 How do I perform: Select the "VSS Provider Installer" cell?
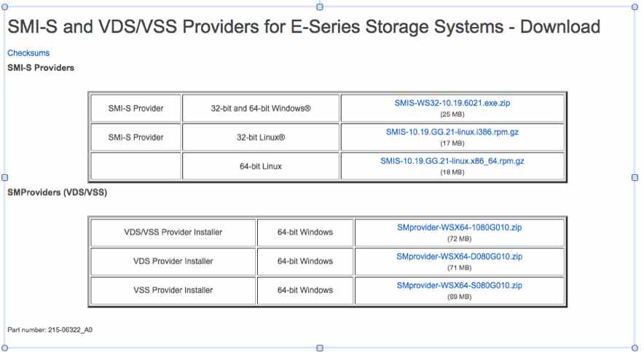click(173, 290)
